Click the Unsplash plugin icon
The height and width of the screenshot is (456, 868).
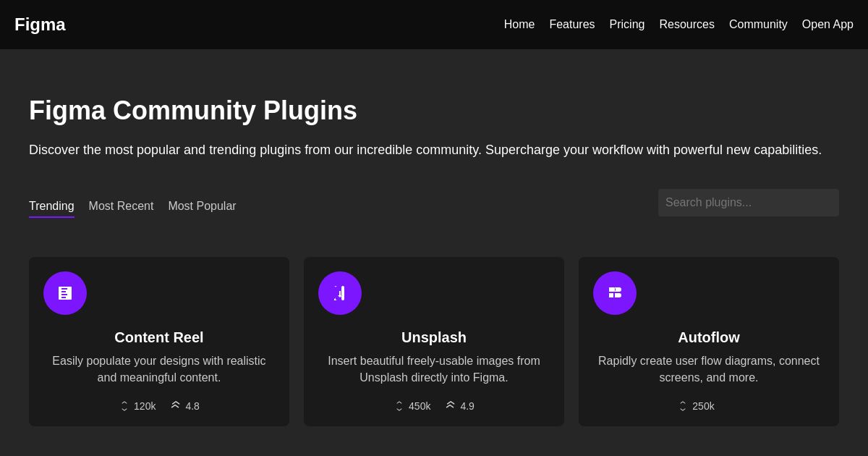click(x=340, y=293)
